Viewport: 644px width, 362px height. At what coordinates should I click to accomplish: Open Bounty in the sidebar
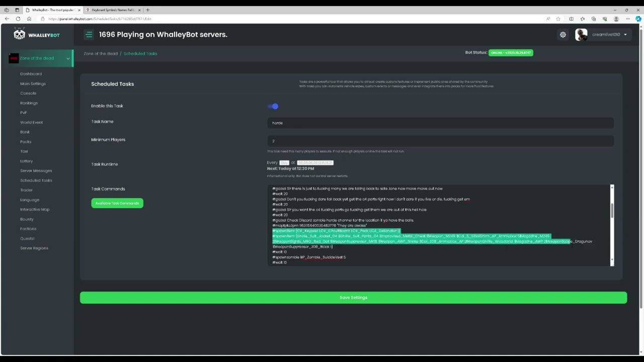(27, 219)
